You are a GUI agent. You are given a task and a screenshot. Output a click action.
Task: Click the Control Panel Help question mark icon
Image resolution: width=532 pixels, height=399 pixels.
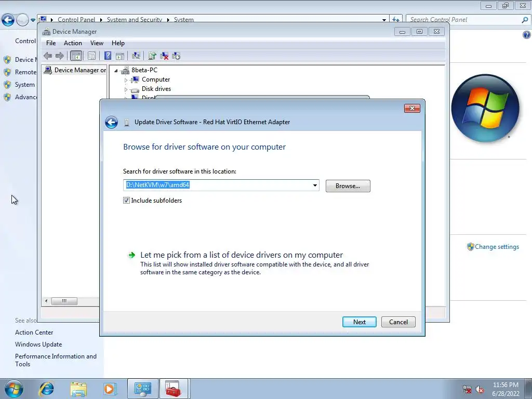click(x=527, y=35)
